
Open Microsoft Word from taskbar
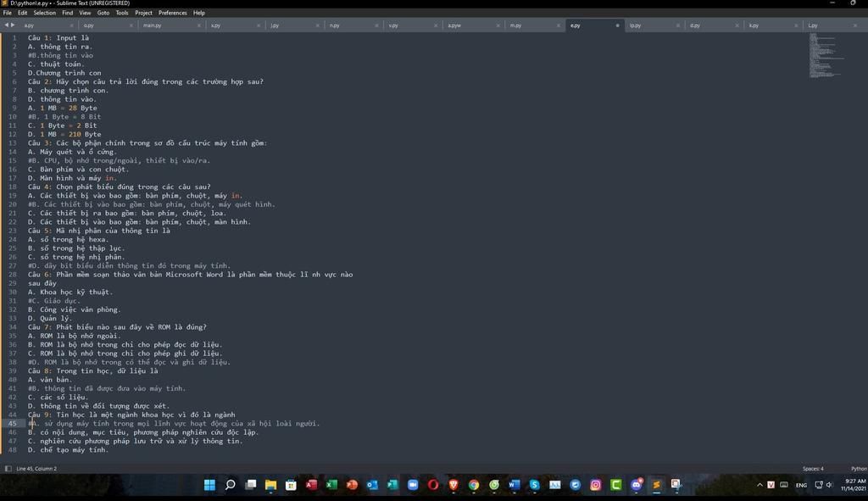click(x=515, y=485)
